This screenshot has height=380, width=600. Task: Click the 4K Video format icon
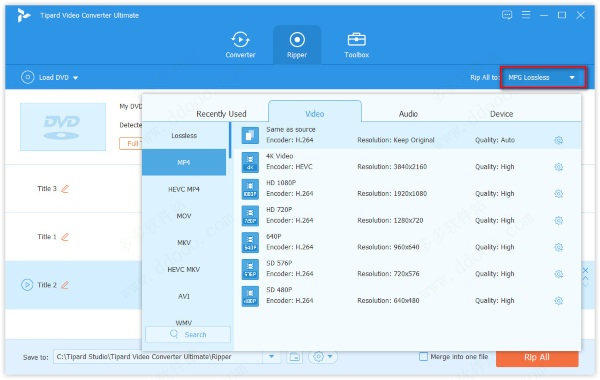(x=250, y=162)
